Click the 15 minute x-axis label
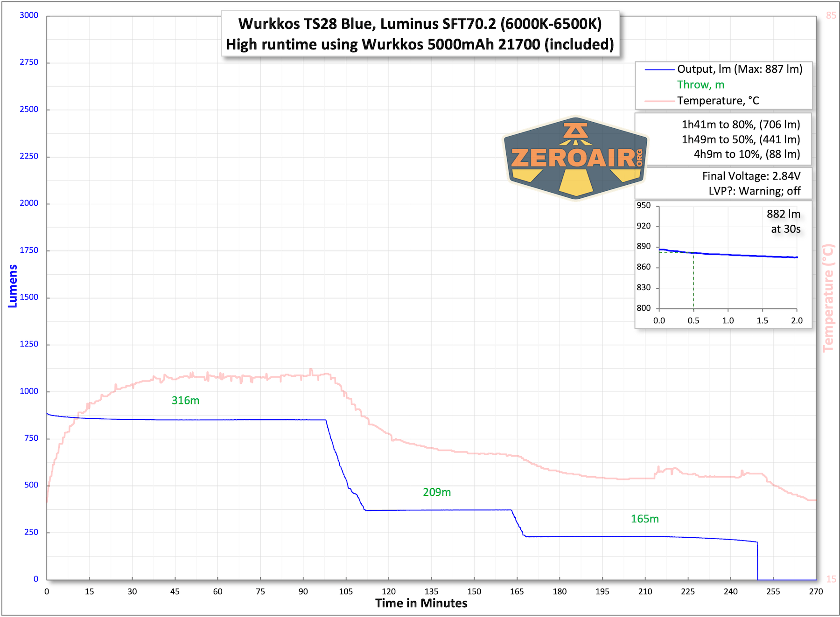 tap(89, 592)
